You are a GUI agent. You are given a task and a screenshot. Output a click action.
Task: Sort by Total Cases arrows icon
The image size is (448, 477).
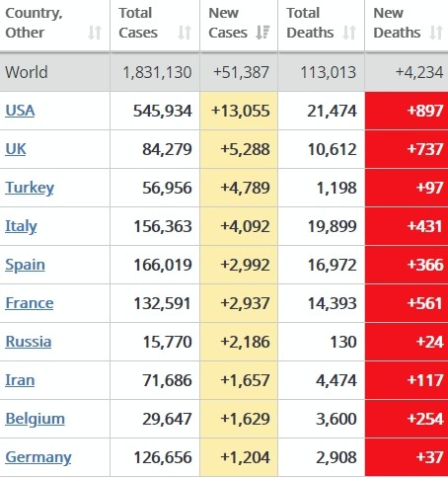185,33
